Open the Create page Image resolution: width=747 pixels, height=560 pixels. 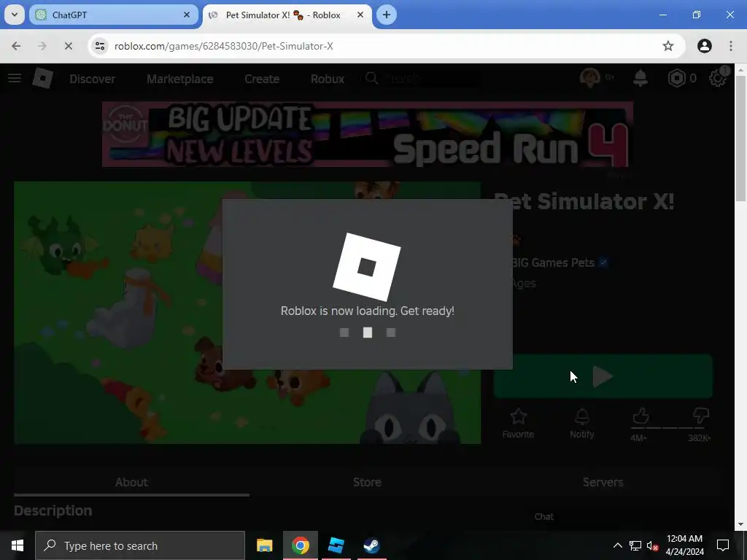point(262,79)
